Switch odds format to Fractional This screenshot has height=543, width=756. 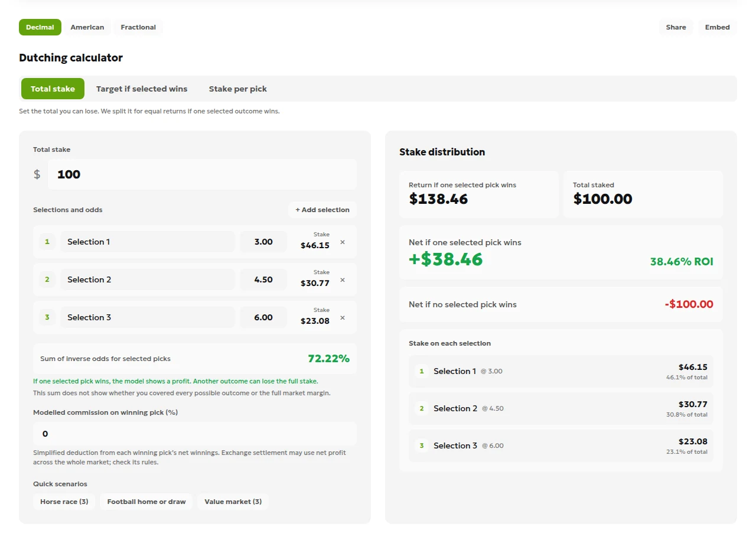click(x=138, y=27)
